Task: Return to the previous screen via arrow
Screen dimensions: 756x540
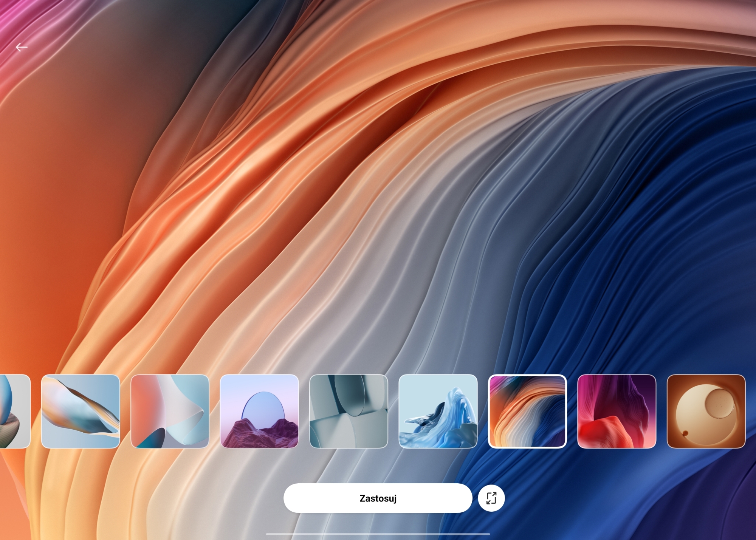Action: tap(22, 47)
